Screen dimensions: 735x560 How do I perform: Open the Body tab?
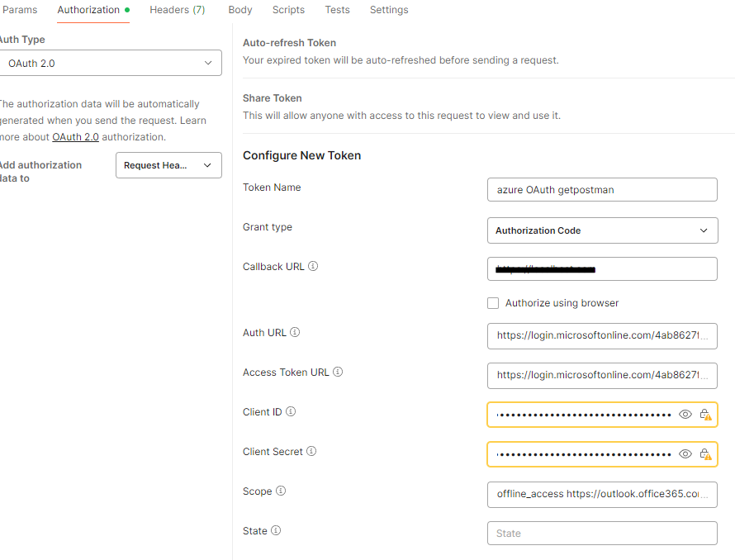pyautogui.click(x=239, y=10)
